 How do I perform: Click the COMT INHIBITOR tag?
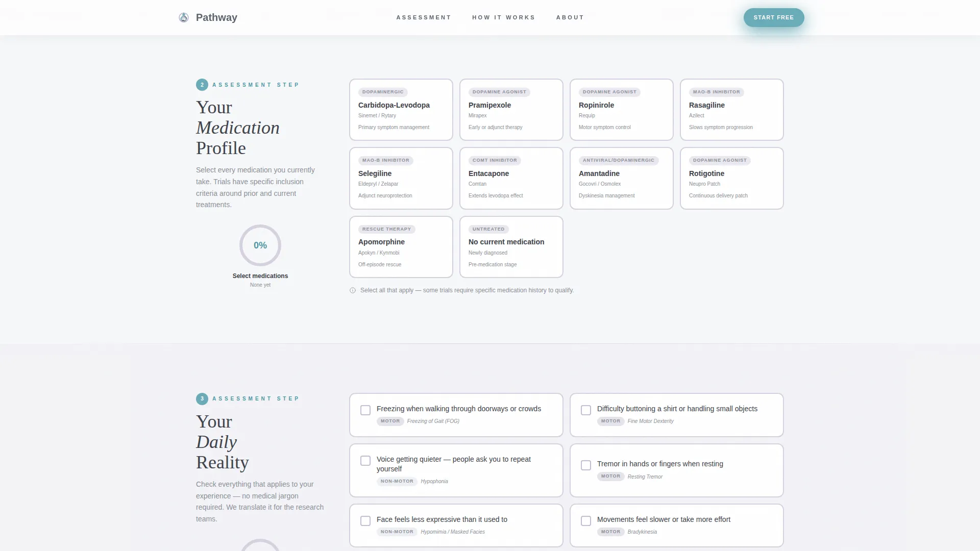click(495, 161)
